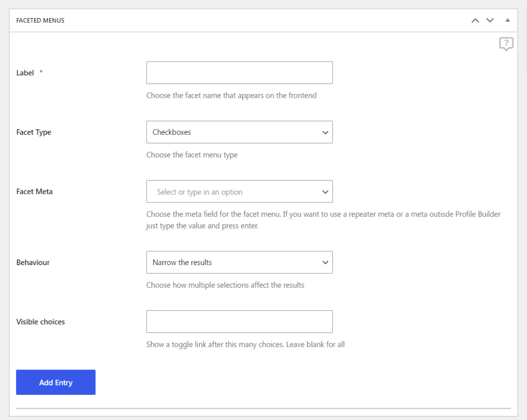Viewport: 527px width, 420px height.
Task: Select the Visible choices field label
Action: click(41, 322)
